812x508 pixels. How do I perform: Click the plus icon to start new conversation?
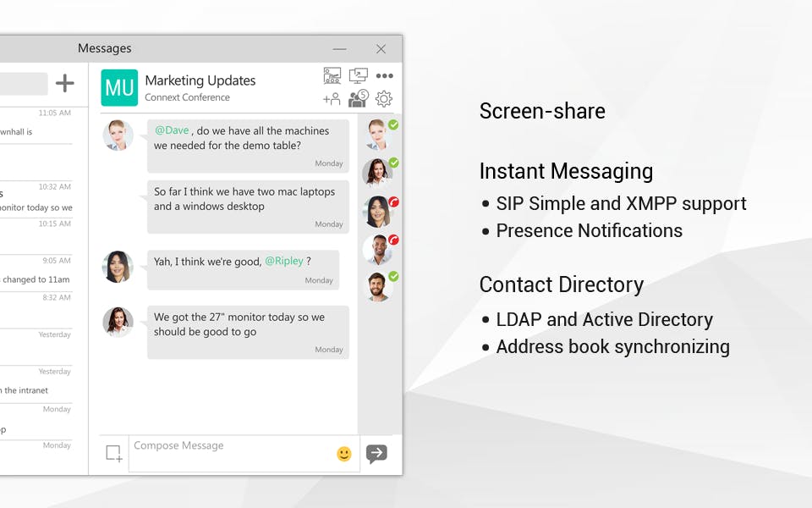tap(65, 83)
